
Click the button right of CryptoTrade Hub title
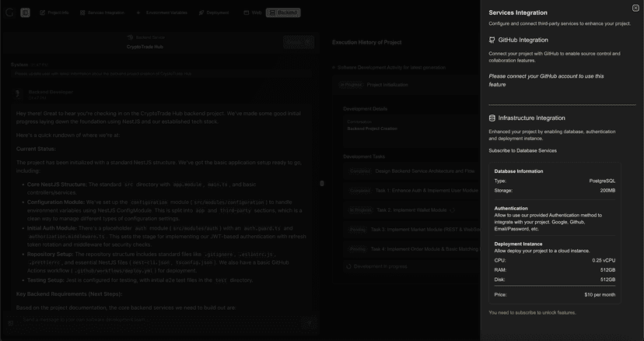(299, 42)
